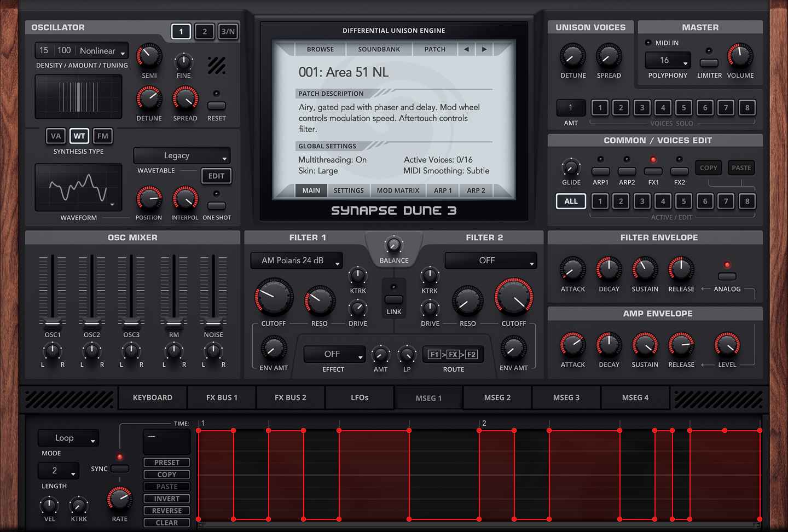Toggle the oscillator RESET switch
The image size is (788, 532).
pyautogui.click(x=217, y=106)
